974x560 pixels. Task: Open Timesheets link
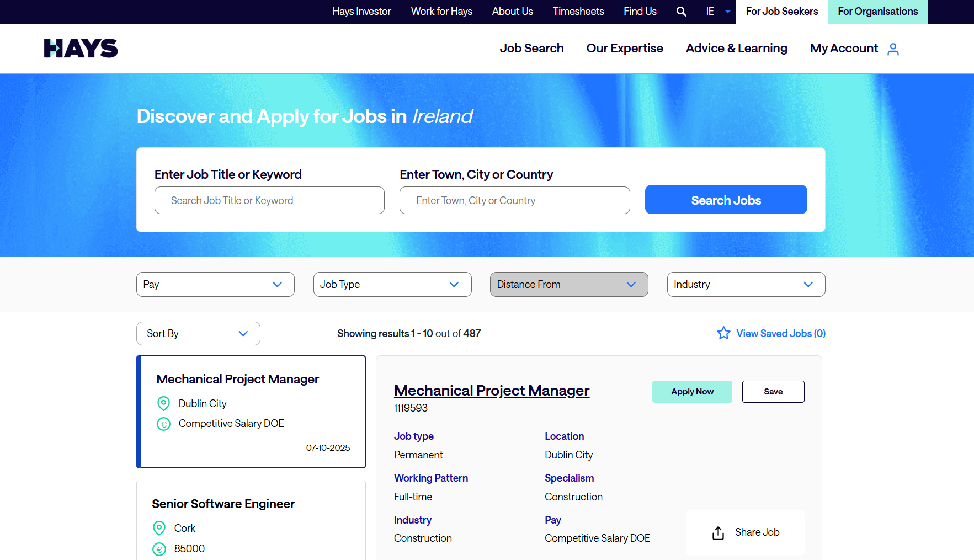pyautogui.click(x=578, y=12)
